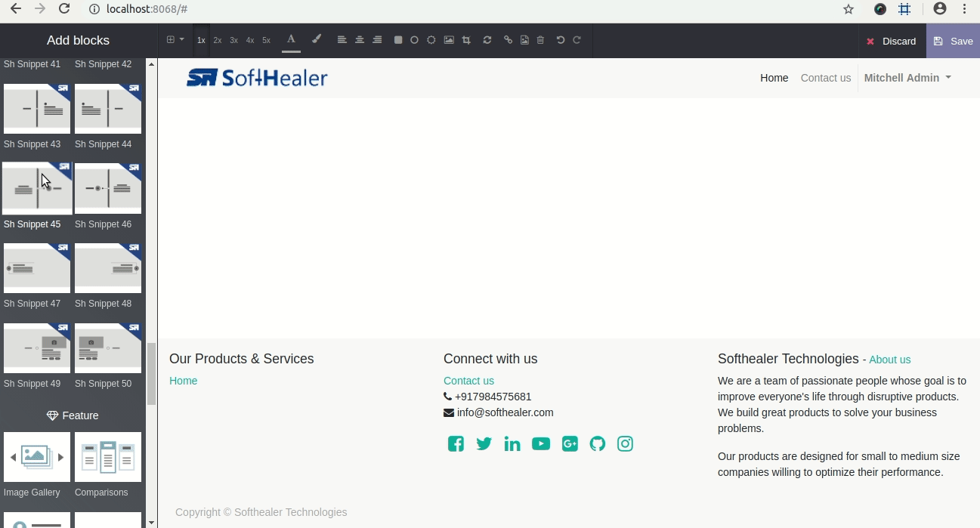Click the scrollbar up arrow of blocks panel
Image resolution: width=980 pixels, height=528 pixels.
click(152, 64)
